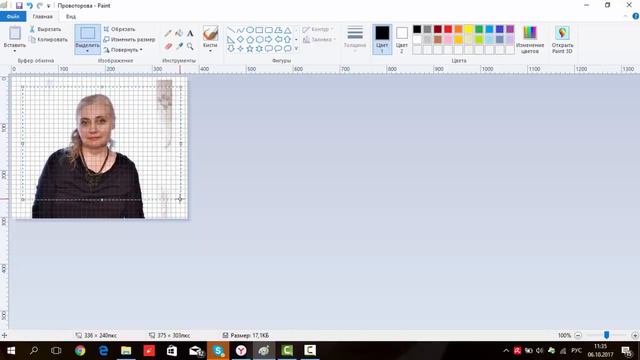
Task: Click the zoom out minus button
Action: [578, 335]
